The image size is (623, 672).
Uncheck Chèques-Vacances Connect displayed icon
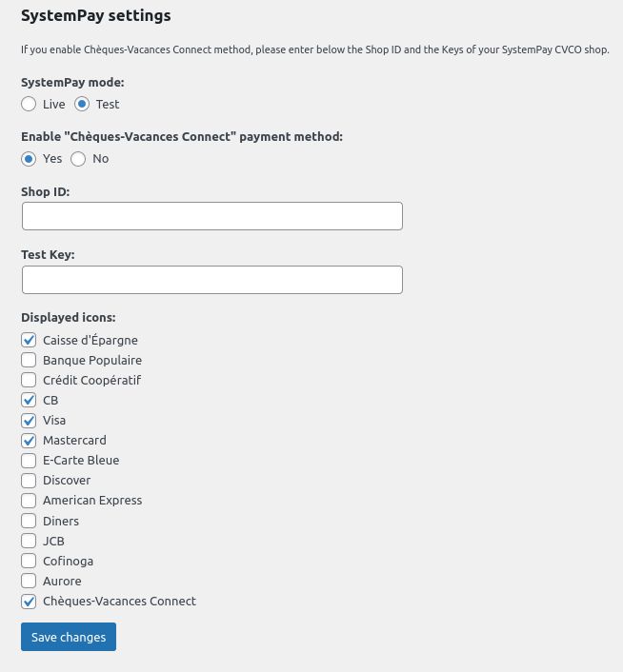pyautogui.click(x=29, y=602)
